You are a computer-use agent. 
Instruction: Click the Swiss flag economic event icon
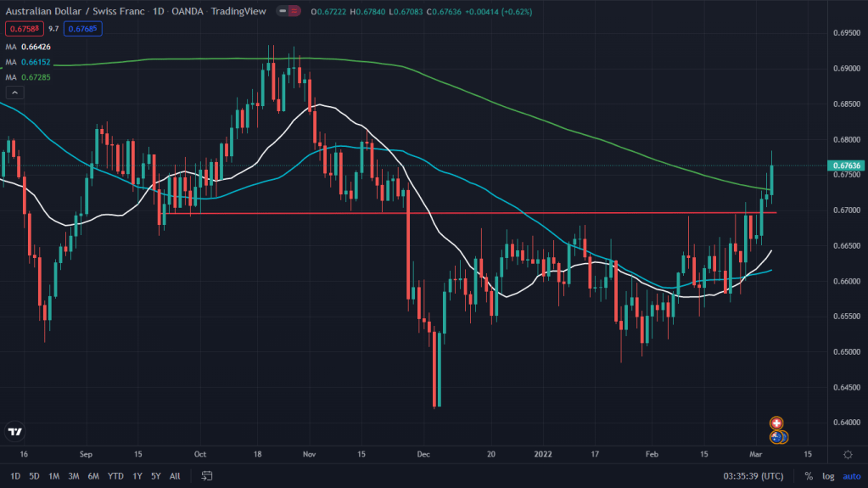click(x=776, y=423)
